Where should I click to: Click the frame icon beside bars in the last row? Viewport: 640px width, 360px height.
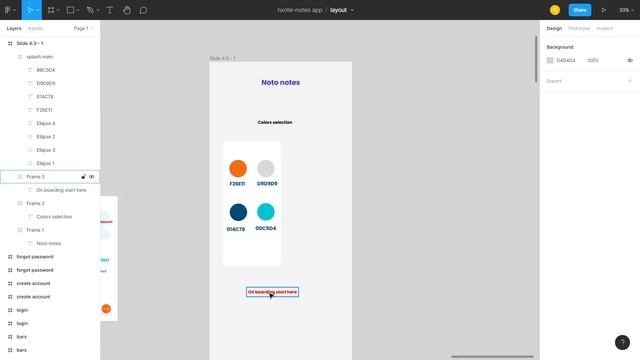point(10,350)
